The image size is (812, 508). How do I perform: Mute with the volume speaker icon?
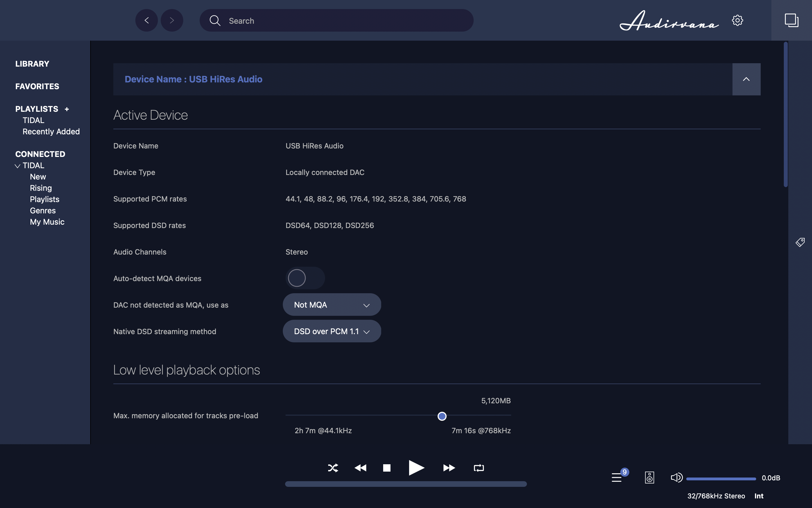point(676,478)
